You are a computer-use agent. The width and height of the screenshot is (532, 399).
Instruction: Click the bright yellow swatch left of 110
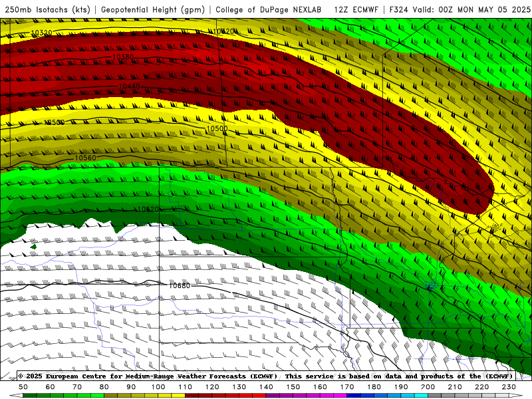(x=178, y=396)
